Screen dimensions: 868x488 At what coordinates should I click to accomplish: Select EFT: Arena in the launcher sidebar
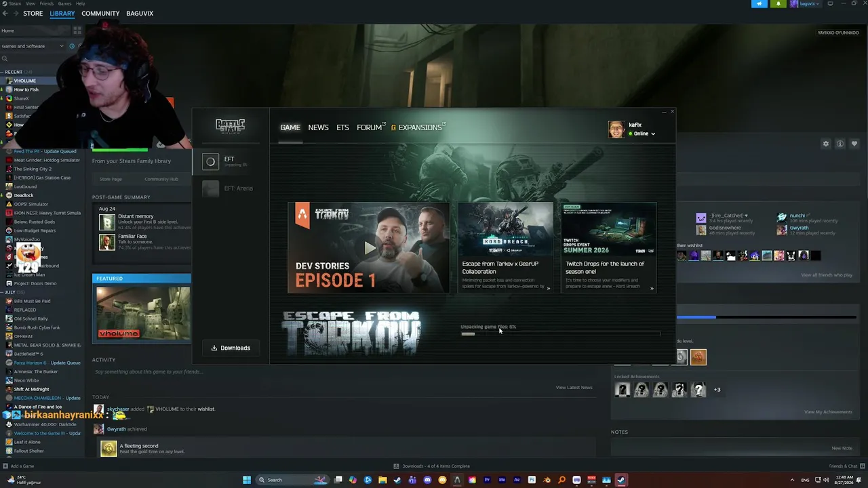tap(231, 188)
